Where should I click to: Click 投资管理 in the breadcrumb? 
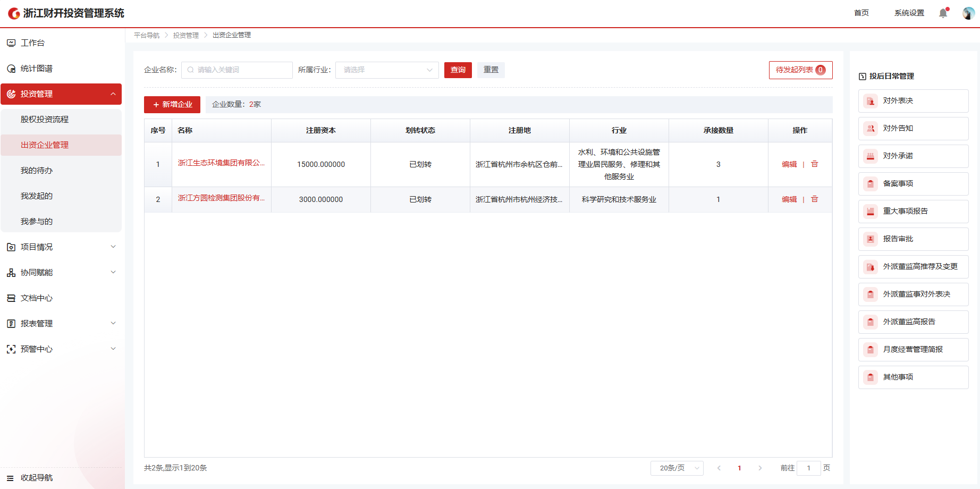tap(186, 36)
